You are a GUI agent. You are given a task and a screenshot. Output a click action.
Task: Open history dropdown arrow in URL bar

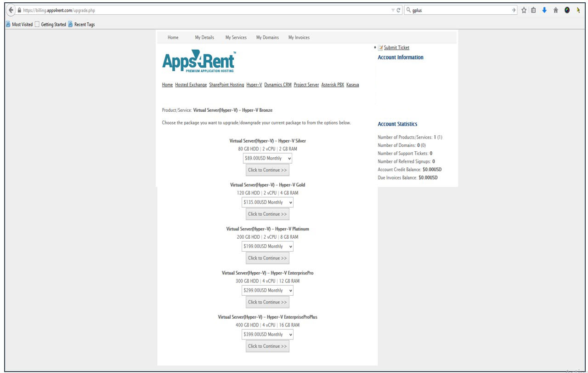click(393, 10)
